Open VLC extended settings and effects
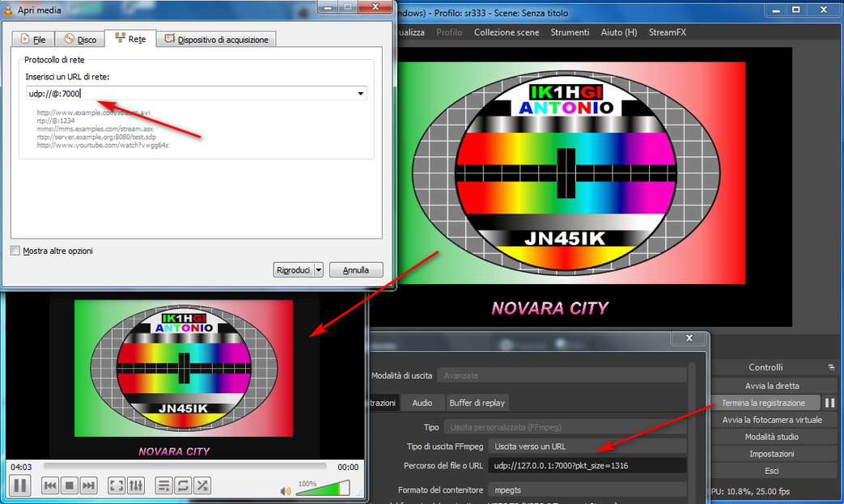 [136, 485]
